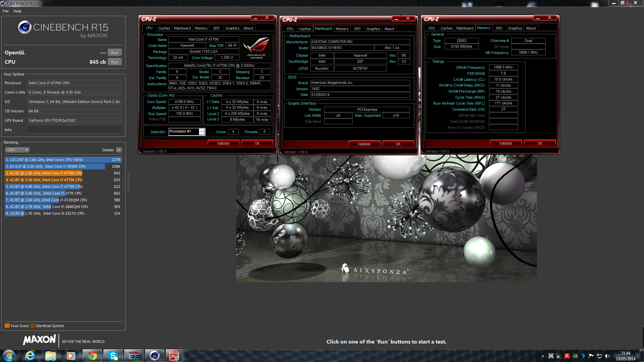The height and width of the screenshot is (362, 644).
Task: Open Skype from the taskbar
Action: 113,356
